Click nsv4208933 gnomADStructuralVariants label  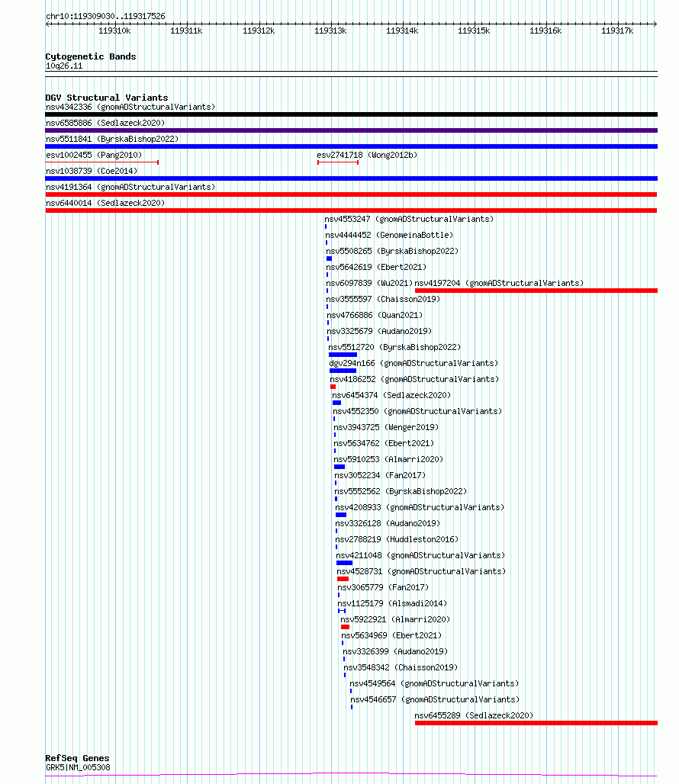[x=420, y=507]
